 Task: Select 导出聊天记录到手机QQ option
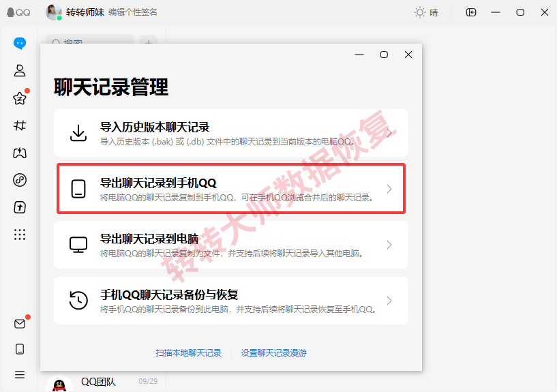[231, 189]
